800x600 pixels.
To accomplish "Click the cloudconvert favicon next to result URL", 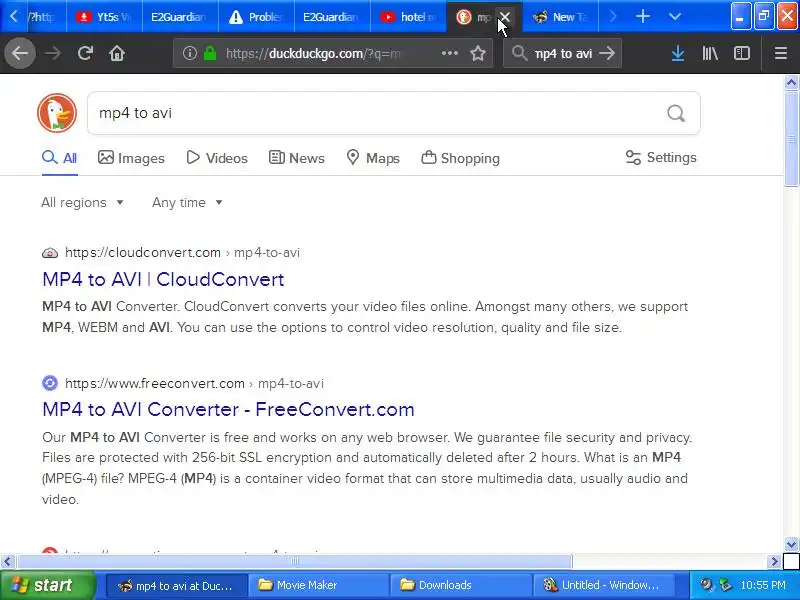I will point(49,253).
